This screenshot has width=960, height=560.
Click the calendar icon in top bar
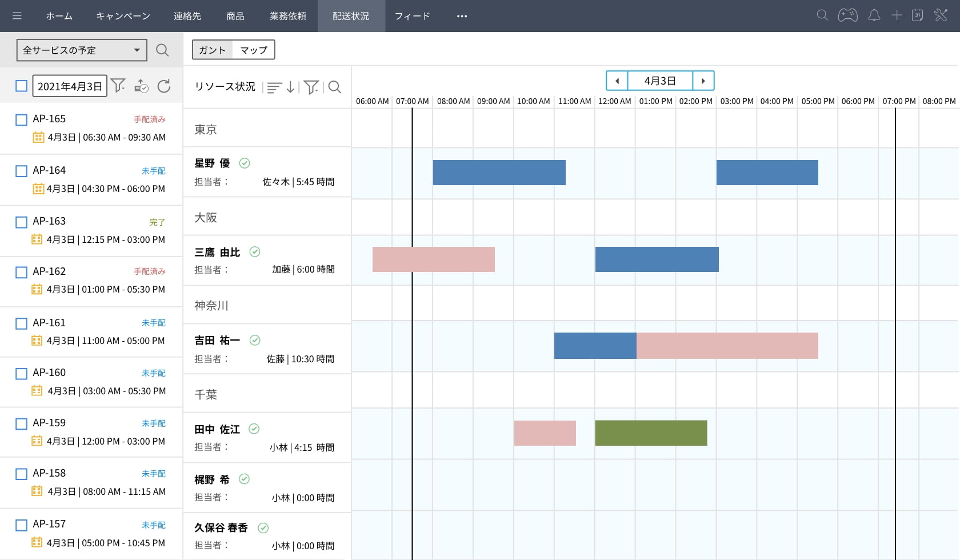pyautogui.click(x=917, y=16)
